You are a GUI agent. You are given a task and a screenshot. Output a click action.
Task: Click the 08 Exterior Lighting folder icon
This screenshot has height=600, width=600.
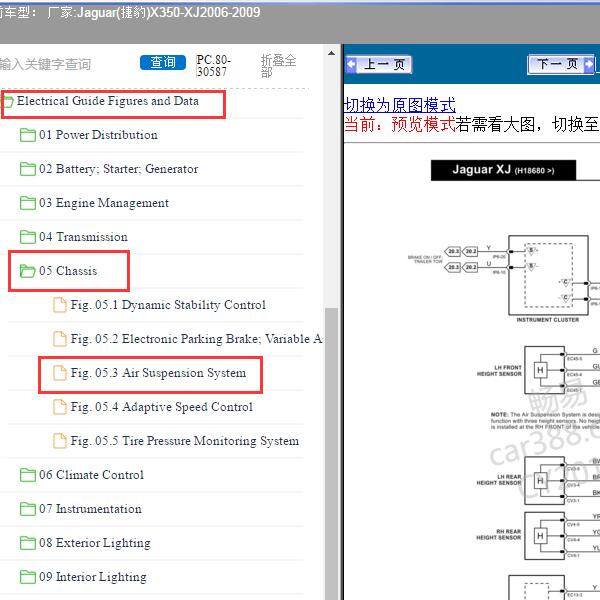(28, 543)
